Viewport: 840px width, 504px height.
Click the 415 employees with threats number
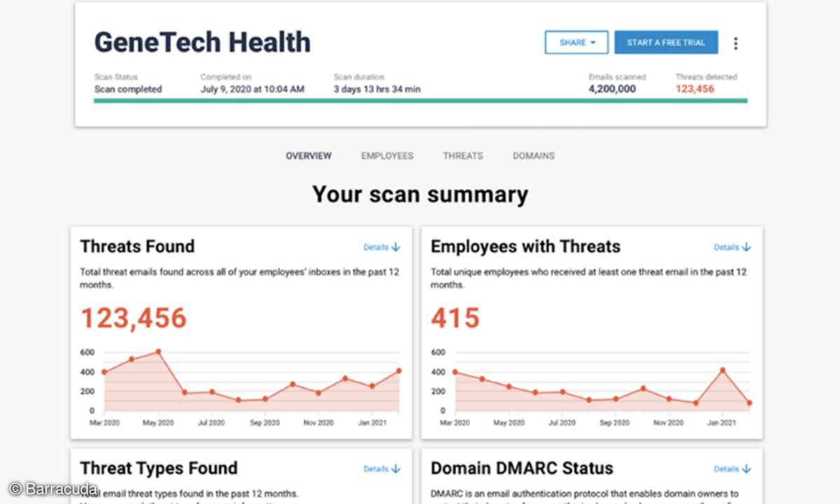[x=455, y=318]
